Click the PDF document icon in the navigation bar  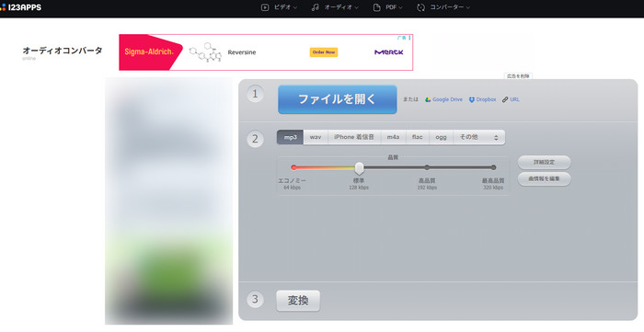click(376, 7)
